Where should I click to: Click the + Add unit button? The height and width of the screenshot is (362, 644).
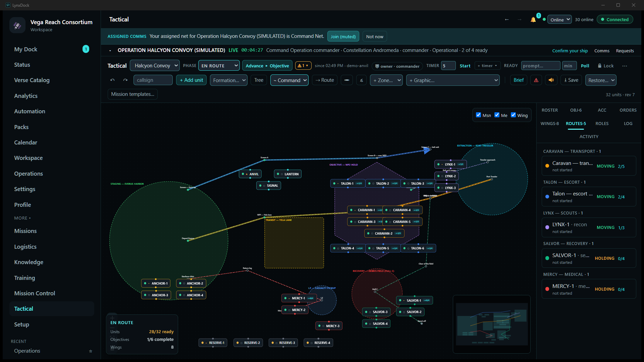point(191,80)
